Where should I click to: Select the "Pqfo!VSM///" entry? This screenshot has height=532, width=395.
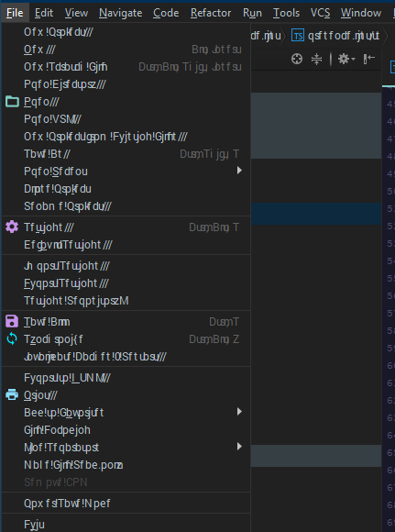pos(126,119)
